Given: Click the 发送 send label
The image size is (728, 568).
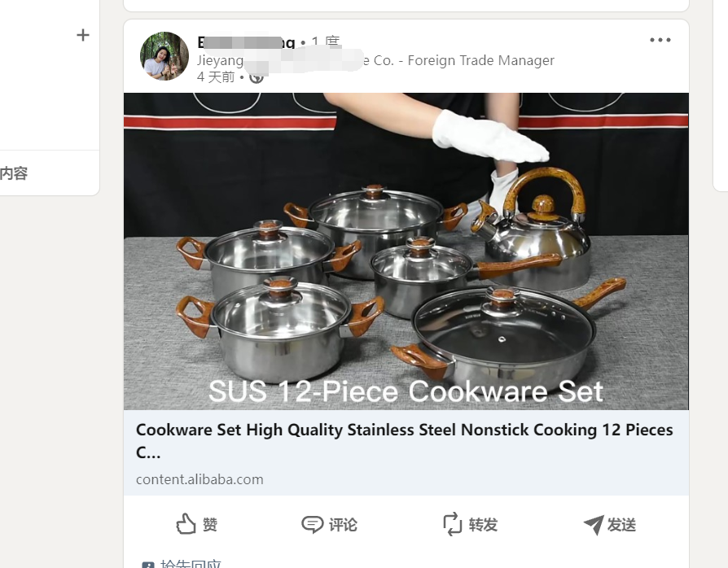Looking at the screenshot, I should coord(621,525).
